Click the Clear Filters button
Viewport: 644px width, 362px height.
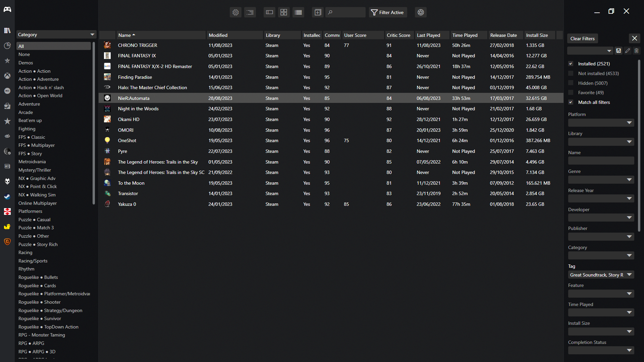pos(582,39)
